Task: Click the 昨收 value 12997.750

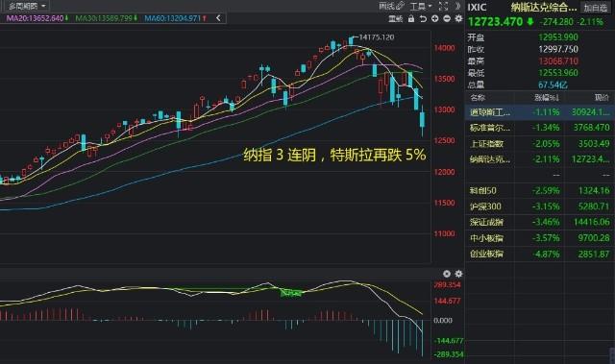Action: (558, 49)
